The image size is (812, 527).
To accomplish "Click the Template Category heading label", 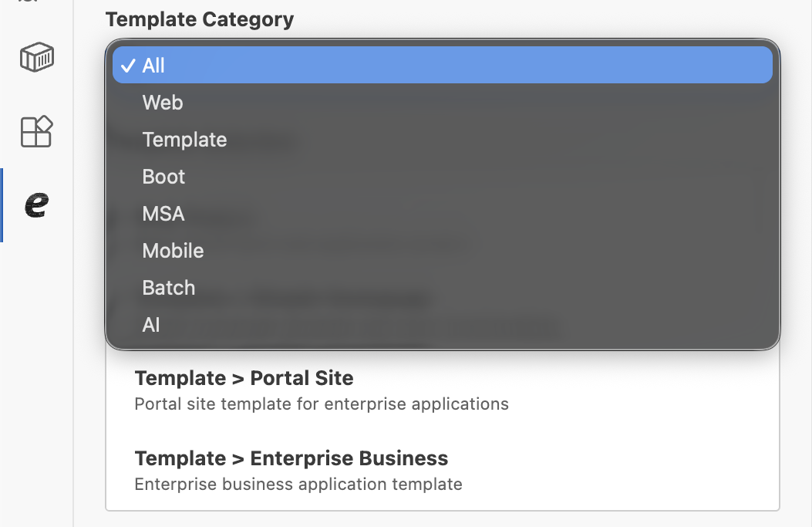I will (x=199, y=19).
